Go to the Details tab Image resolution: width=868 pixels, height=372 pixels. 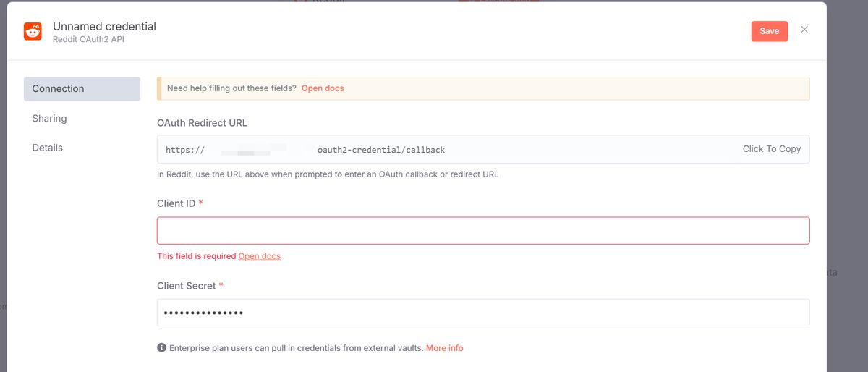click(48, 148)
